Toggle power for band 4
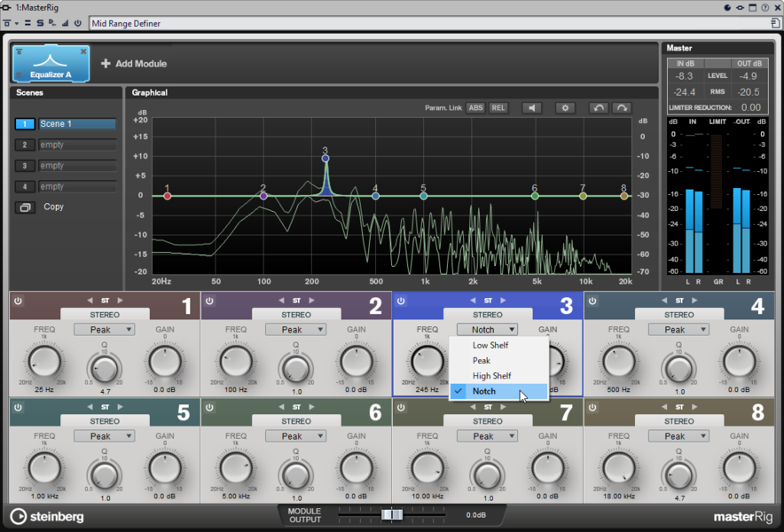 click(592, 301)
